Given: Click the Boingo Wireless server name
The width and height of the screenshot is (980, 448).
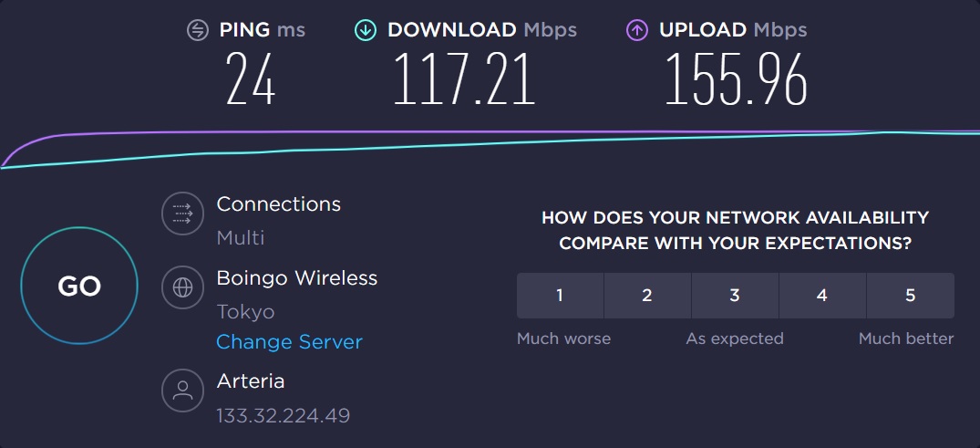Looking at the screenshot, I should pos(296,277).
